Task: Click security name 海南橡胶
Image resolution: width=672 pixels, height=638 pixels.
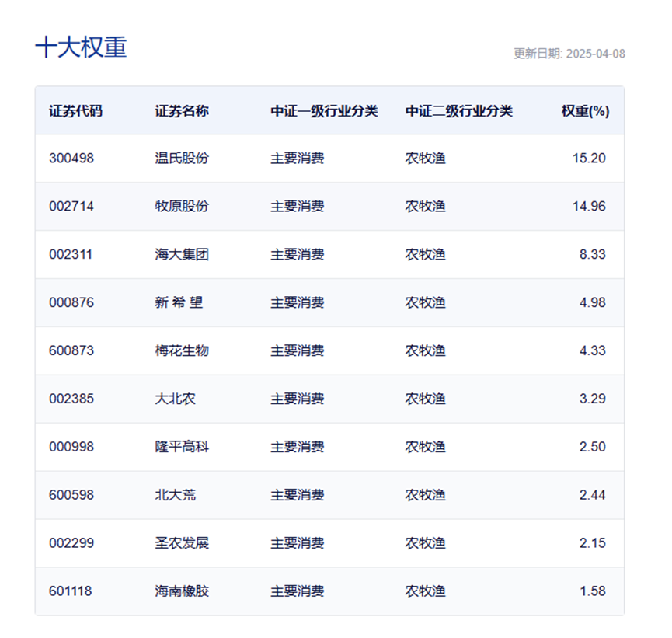Action: [182, 591]
